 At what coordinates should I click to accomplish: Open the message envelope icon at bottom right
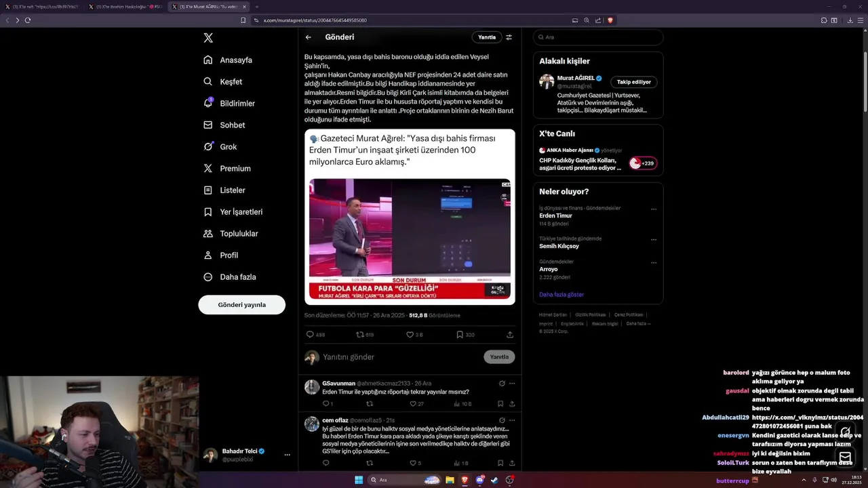coord(845,457)
